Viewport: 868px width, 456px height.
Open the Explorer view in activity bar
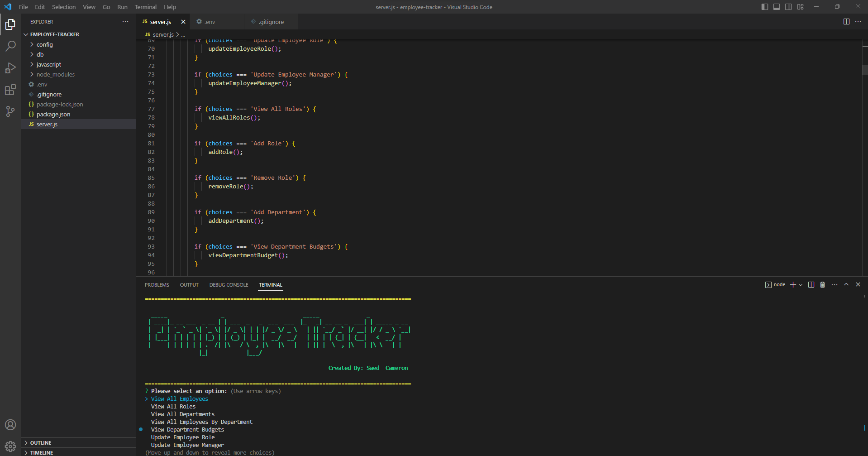(x=10, y=24)
